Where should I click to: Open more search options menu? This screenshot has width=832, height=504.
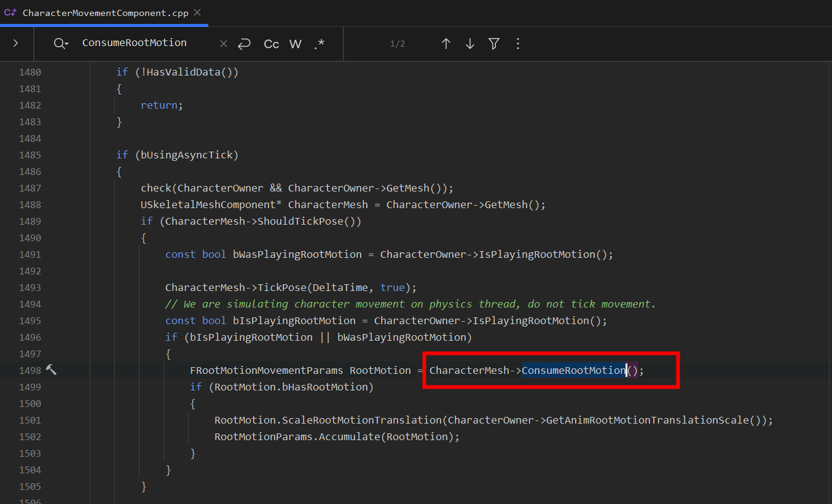[x=518, y=44]
